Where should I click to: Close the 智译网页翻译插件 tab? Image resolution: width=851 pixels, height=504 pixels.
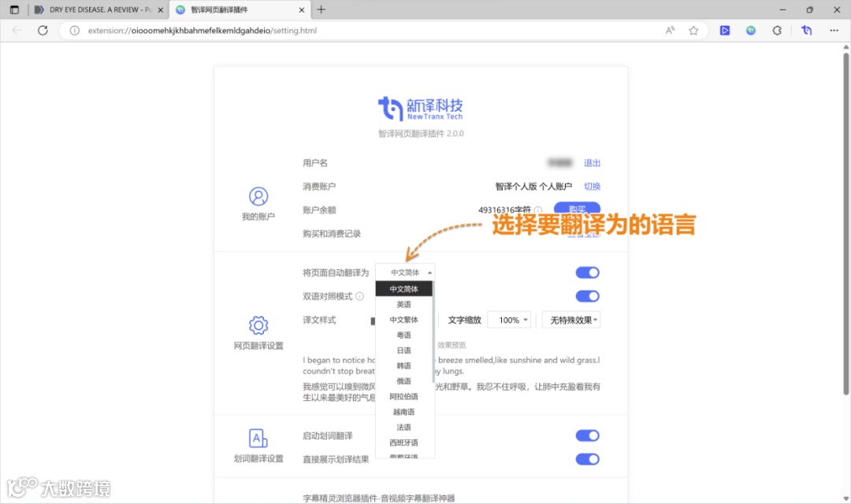coord(302,9)
